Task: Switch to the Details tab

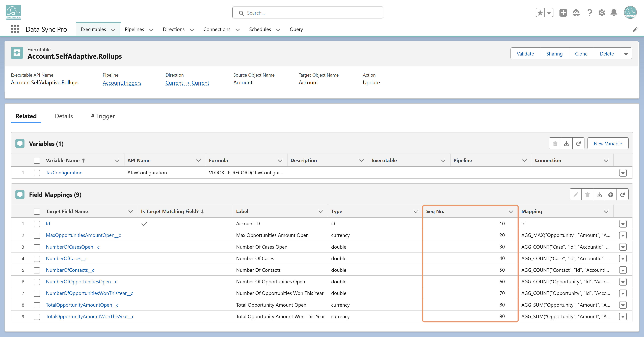Action: (x=64, y=116)
